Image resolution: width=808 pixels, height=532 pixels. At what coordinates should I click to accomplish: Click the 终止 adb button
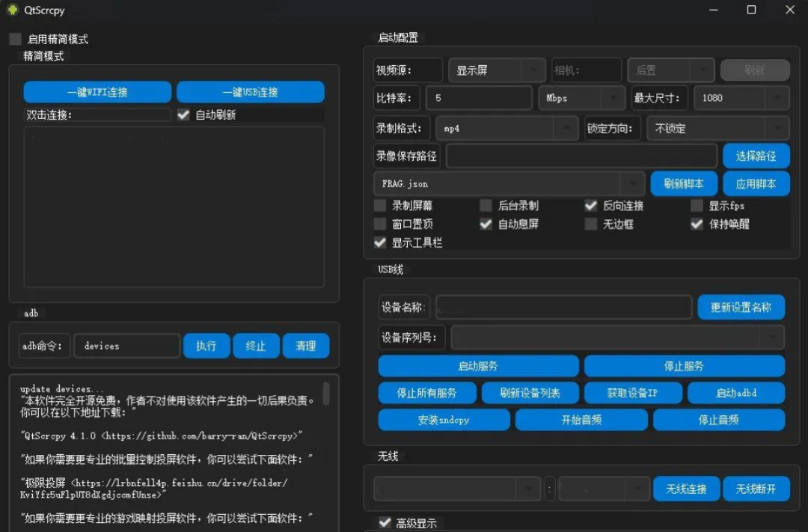[256, 346]
